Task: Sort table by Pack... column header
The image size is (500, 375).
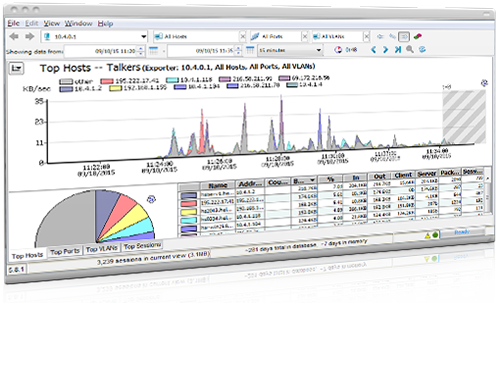Action: point(450,172)
